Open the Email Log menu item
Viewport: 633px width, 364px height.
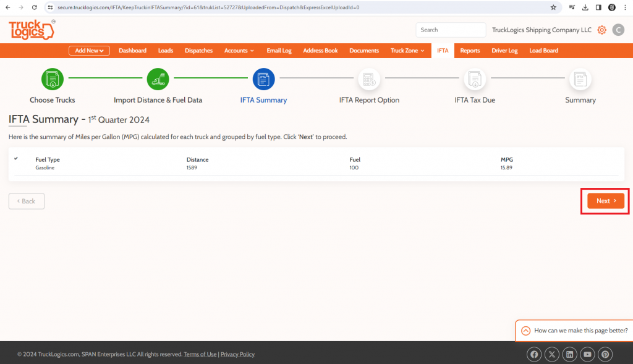point(279,51)
